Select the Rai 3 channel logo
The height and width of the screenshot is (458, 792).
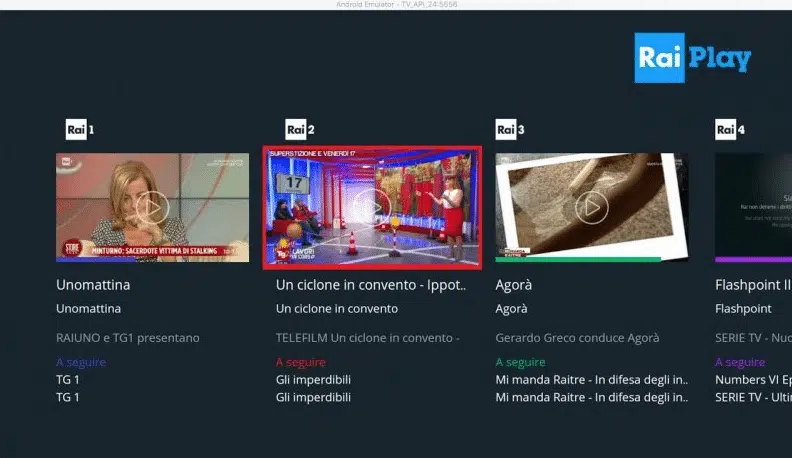pyautogui.click(x=510, y=130)
